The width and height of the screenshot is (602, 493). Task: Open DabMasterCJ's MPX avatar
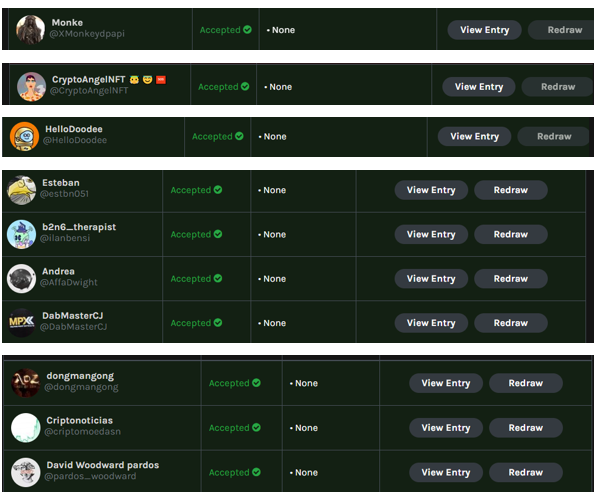coord(22,323)
